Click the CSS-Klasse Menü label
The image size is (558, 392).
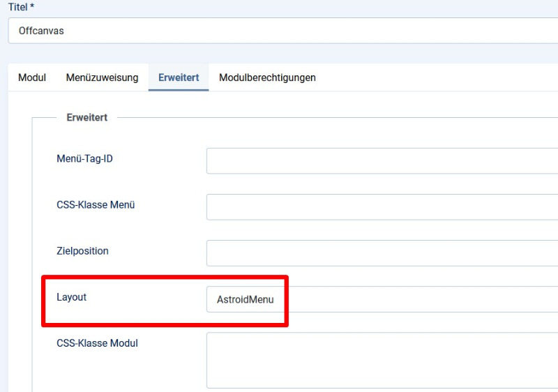(x=96, y=205)
